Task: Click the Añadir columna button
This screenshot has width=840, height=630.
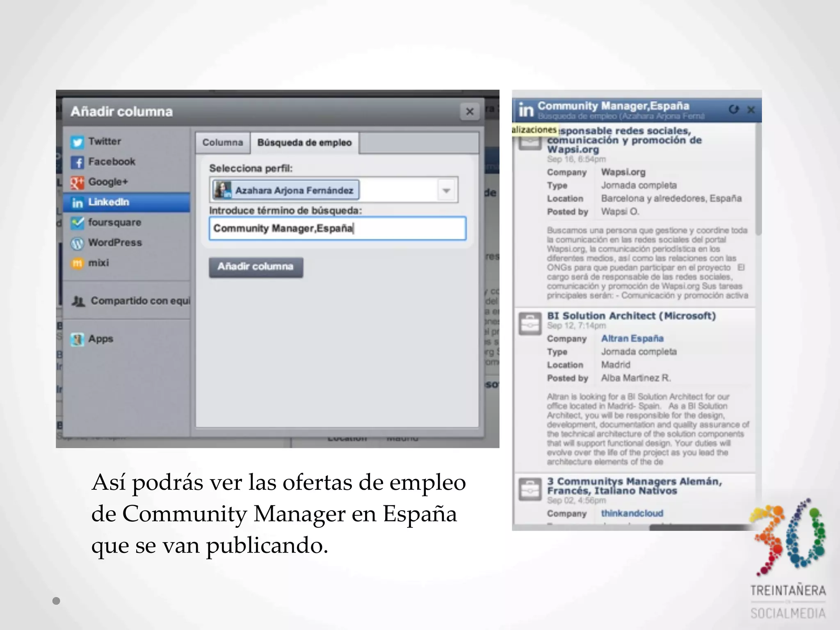Action: coord(256,267)
